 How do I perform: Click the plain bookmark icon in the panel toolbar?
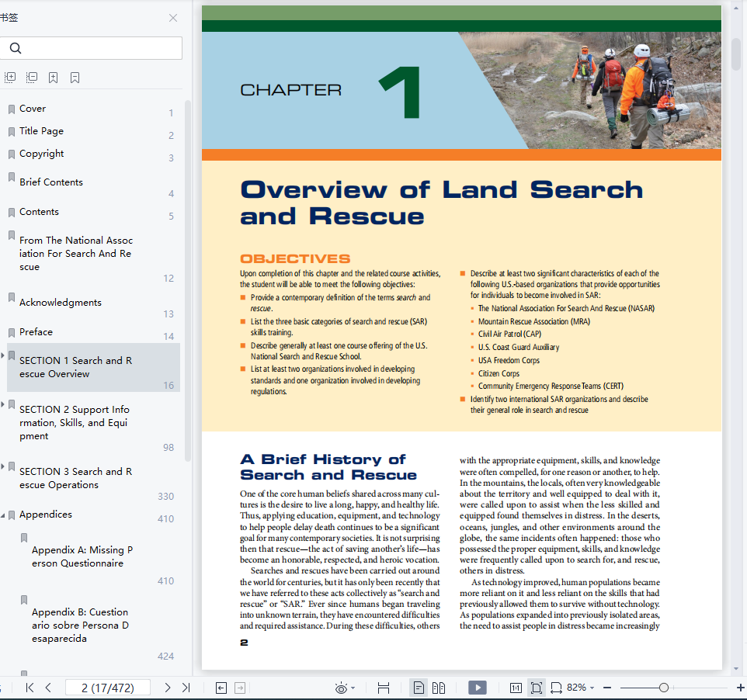coord(75,77)
